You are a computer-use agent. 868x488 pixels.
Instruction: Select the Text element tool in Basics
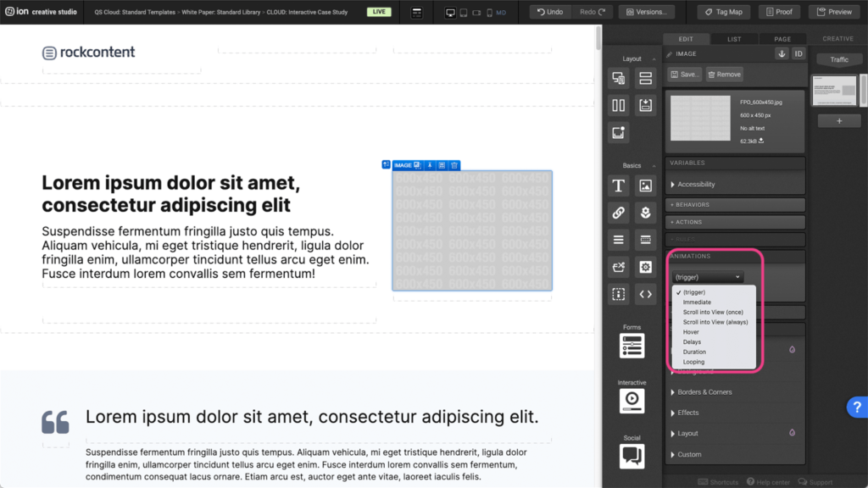[619, 186]
